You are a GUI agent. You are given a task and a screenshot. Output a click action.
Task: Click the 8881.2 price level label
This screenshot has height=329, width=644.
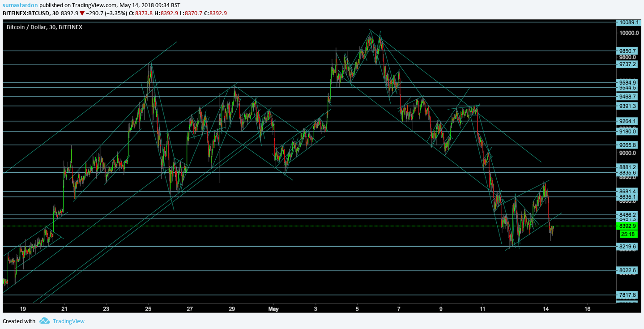click(x=627, y=167)
